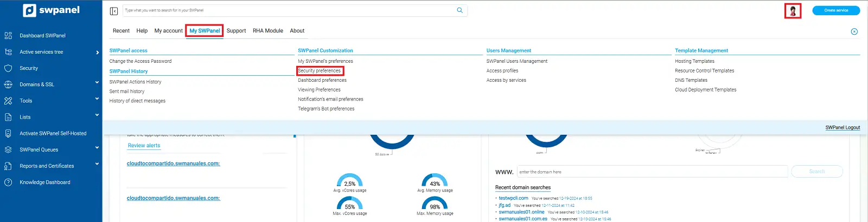Expand the Lists chevron
This screenshot has width=868, height=222.
click(97, 115)
